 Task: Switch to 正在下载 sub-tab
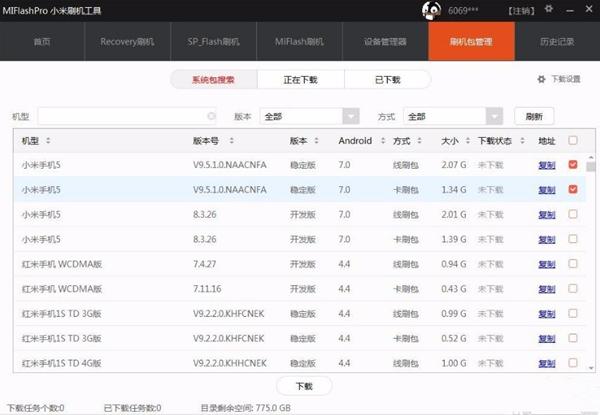pos(301,80)
